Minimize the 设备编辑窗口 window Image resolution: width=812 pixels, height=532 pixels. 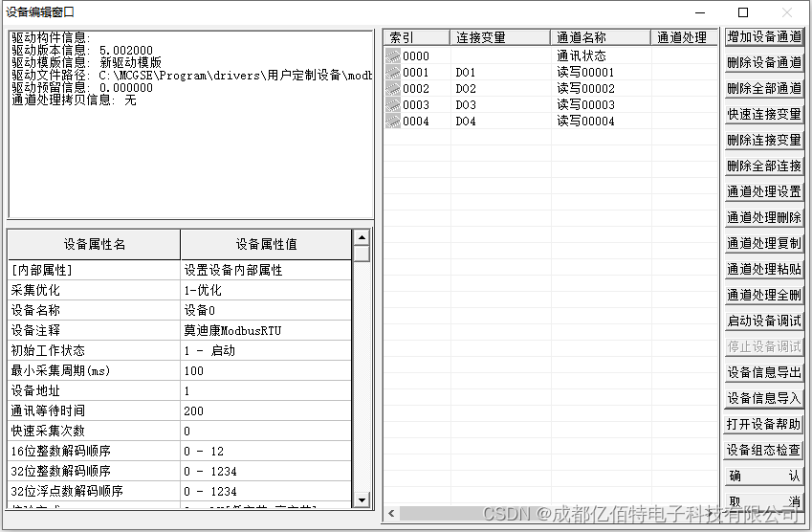(x=700, y=12)
